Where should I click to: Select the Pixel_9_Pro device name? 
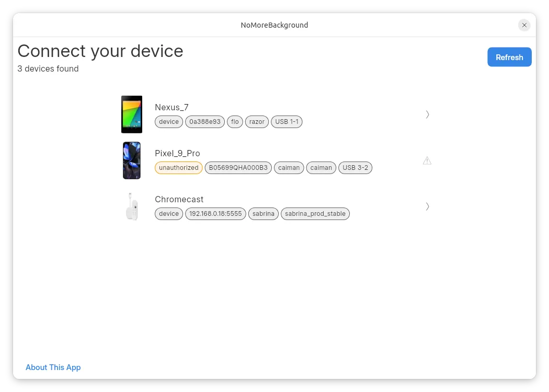pyautogui.click(x=177, y=153)
